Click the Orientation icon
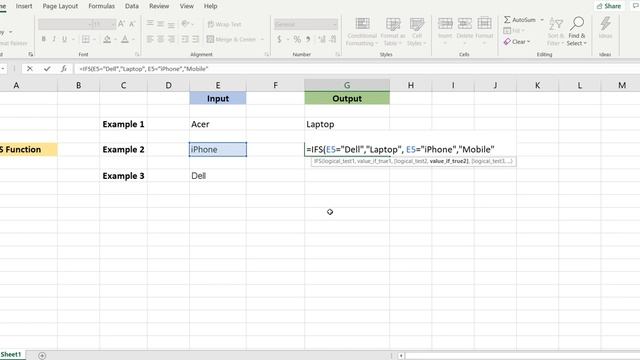Screen dimensions: 640x360 [186, 24]
